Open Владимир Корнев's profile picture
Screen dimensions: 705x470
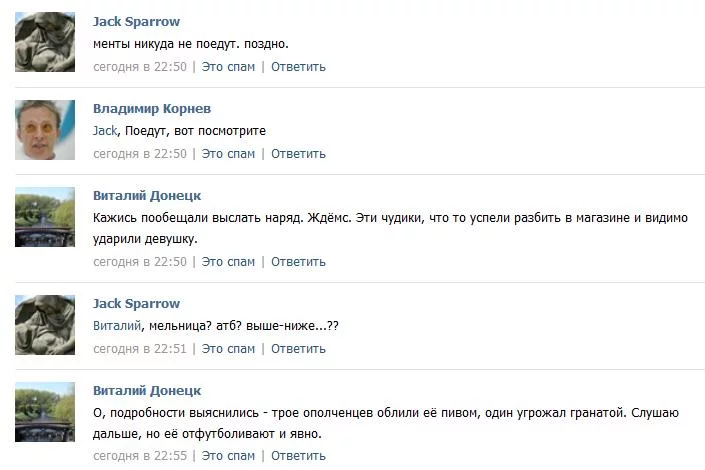tap(45, 130)
